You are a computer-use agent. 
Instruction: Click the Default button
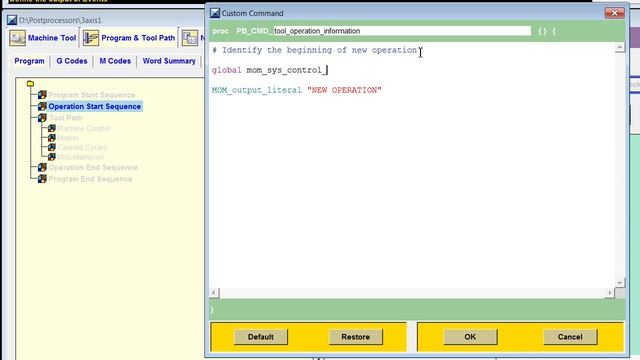(x=261, y=337)
